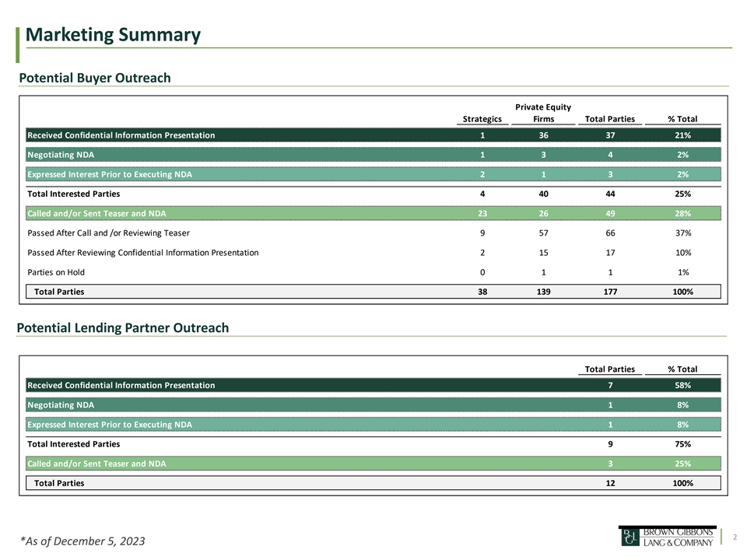Click the page number 2
The height and width of the screenshot is (560, 747).
coord(733,535)
